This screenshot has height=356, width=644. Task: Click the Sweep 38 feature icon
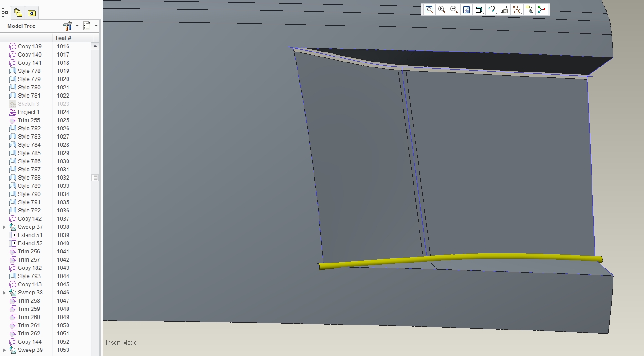13,293
